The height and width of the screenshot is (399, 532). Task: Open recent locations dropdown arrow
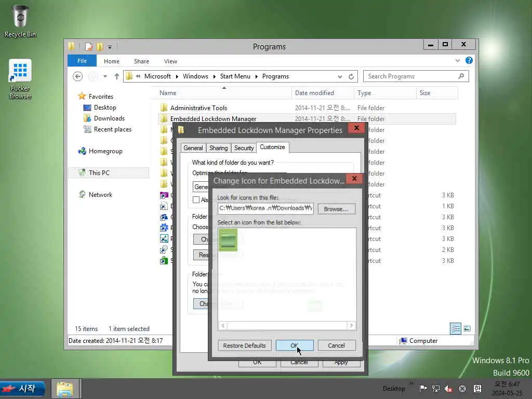pyautogui.click(x=105, y=76)
